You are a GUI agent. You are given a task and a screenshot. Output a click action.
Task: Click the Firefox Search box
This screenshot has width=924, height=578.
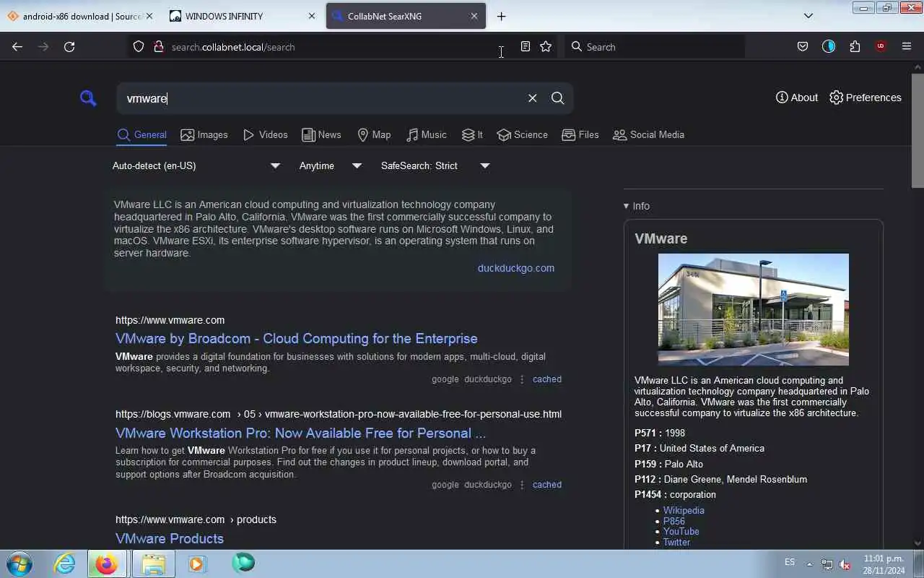[655, 46]
